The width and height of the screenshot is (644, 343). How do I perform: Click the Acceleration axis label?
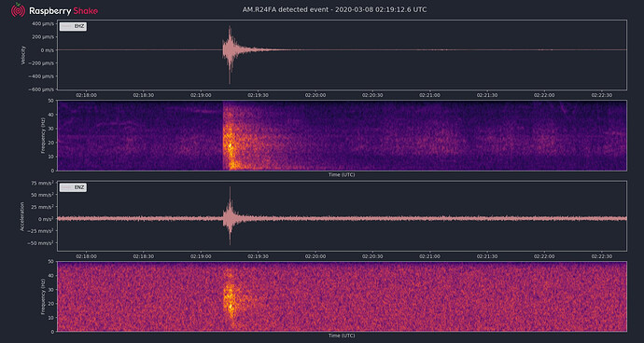click(23, 216)
